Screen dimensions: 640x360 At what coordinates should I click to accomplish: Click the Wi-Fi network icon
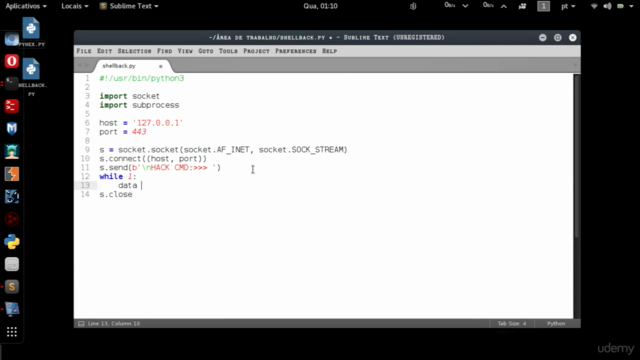pyautogui.click(x=594, y=6)
